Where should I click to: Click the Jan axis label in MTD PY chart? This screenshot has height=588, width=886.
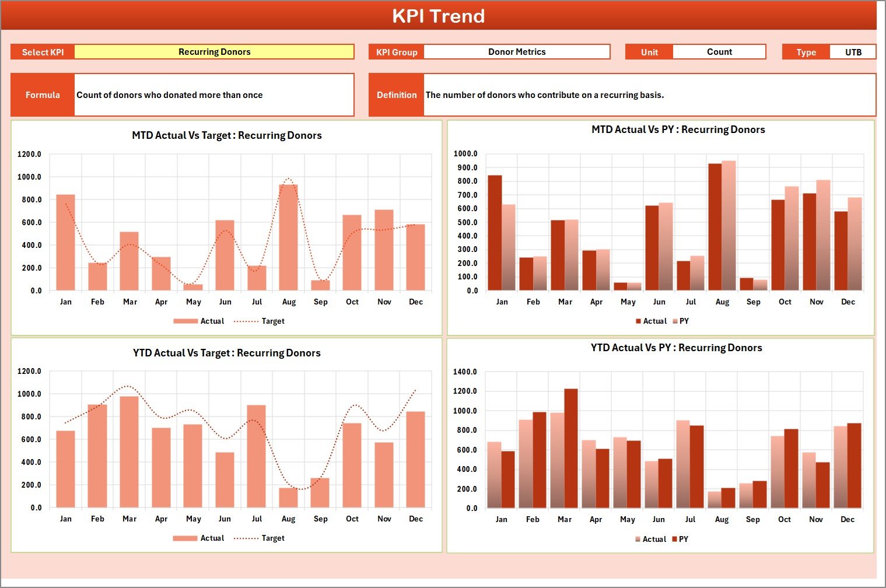(x=502, y=302)
